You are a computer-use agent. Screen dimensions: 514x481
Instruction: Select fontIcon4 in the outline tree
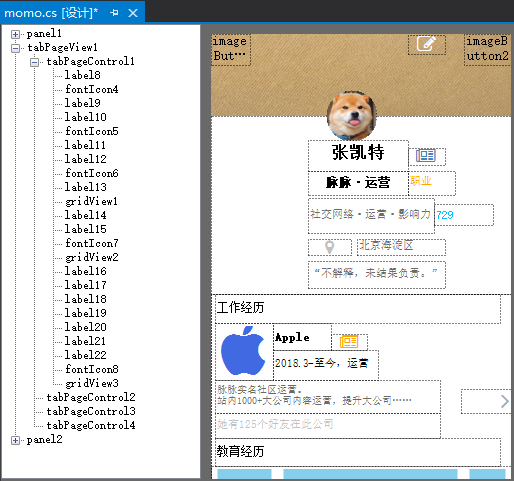(92, 89)
